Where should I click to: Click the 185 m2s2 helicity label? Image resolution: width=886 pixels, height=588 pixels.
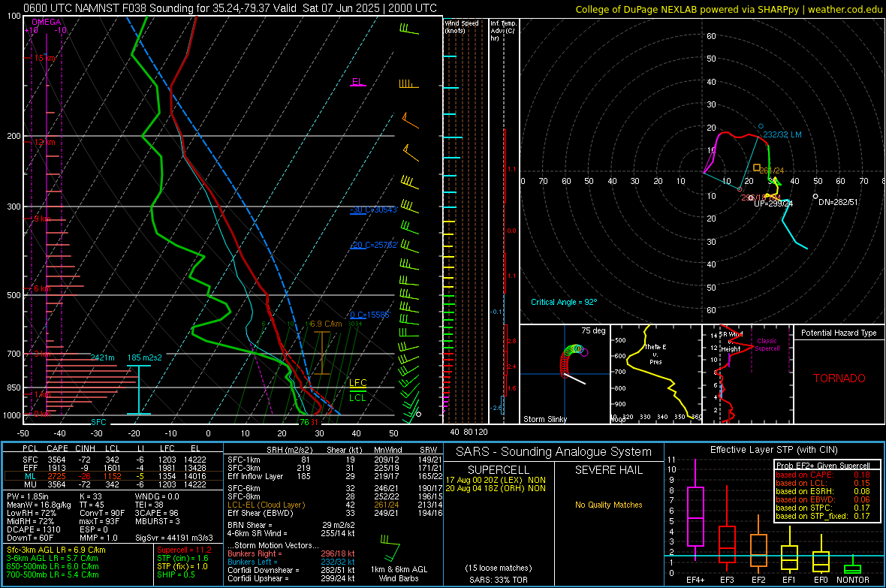145,357
